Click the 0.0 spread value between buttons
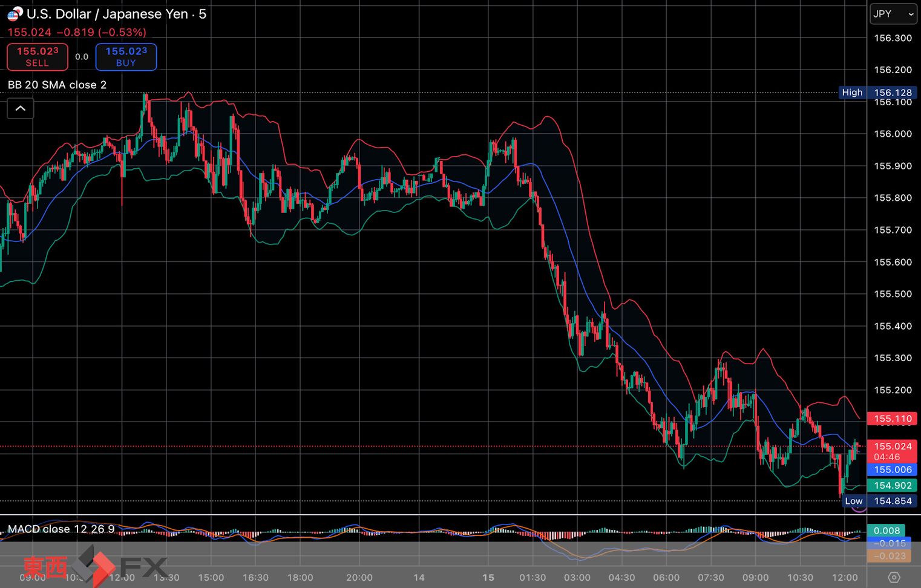Image resolution: width=921 pixels, height=588 pixels. (82, 57)
